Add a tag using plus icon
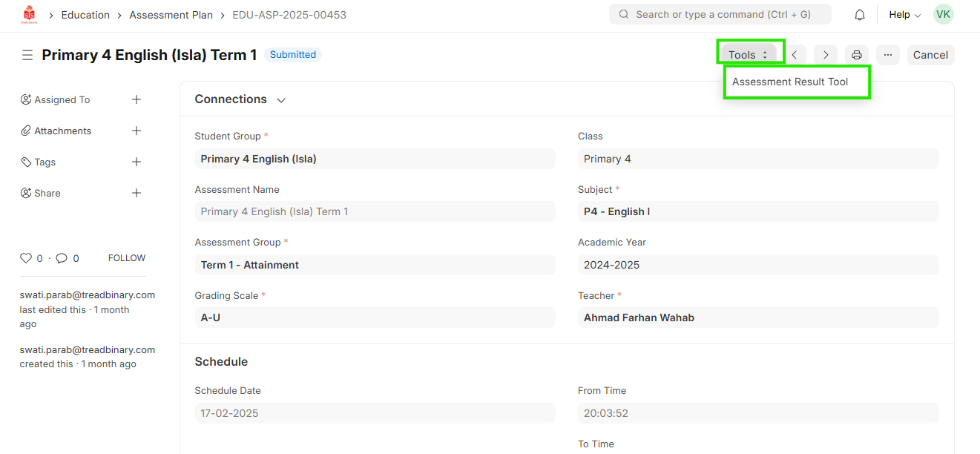The image size is (980, 454). click(x=137, y=162)
